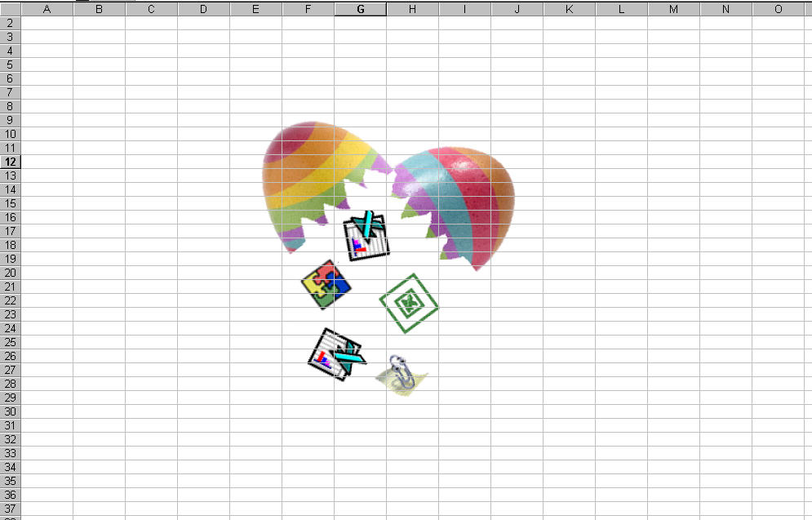Viewport: 812px width, 520px height.
Task: Click the paperclip Clippy icon
Action: (x=402, y=376)
